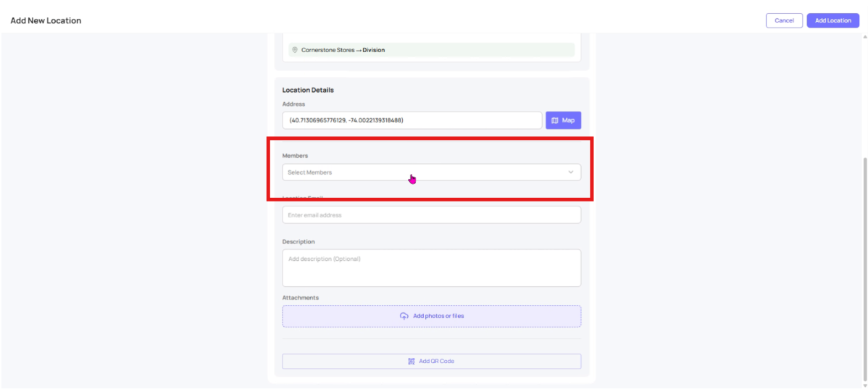
Task: Click into the Enter email address field
Action: tap(430, 215)
